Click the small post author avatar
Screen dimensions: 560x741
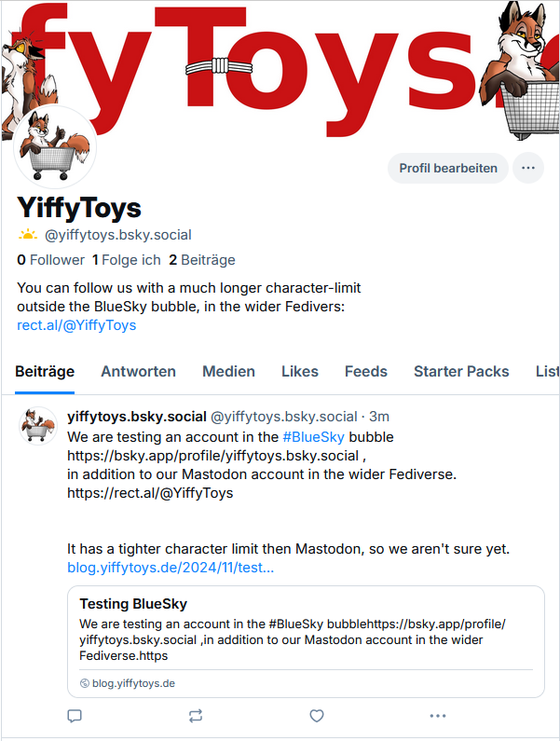[x=39, y=425]
